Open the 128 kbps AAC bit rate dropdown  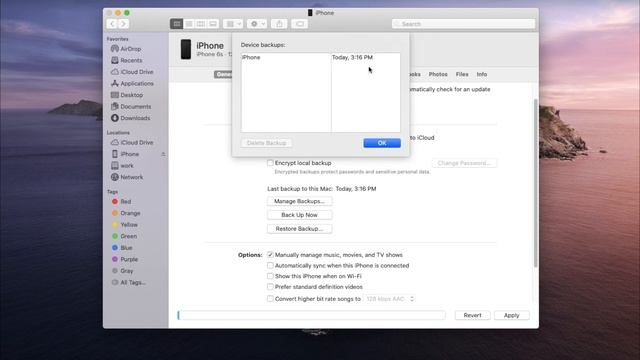(390, 299)
